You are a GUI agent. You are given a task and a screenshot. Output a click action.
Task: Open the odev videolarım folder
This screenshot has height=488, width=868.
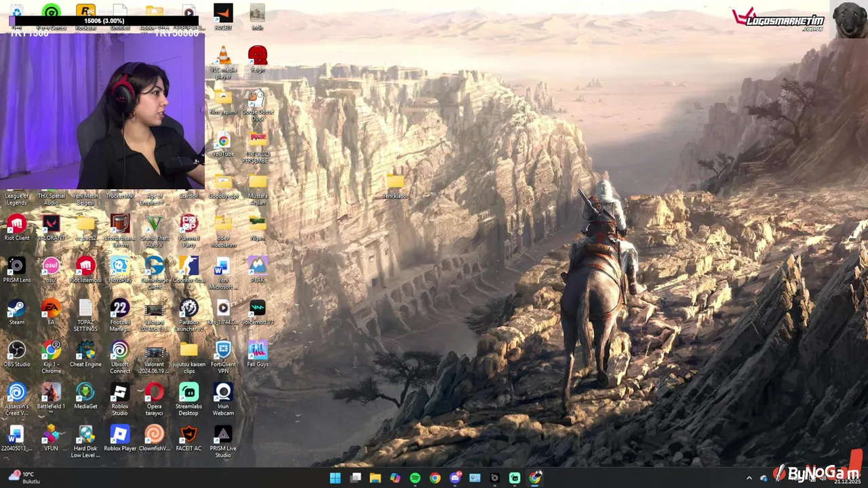point(223,231)
